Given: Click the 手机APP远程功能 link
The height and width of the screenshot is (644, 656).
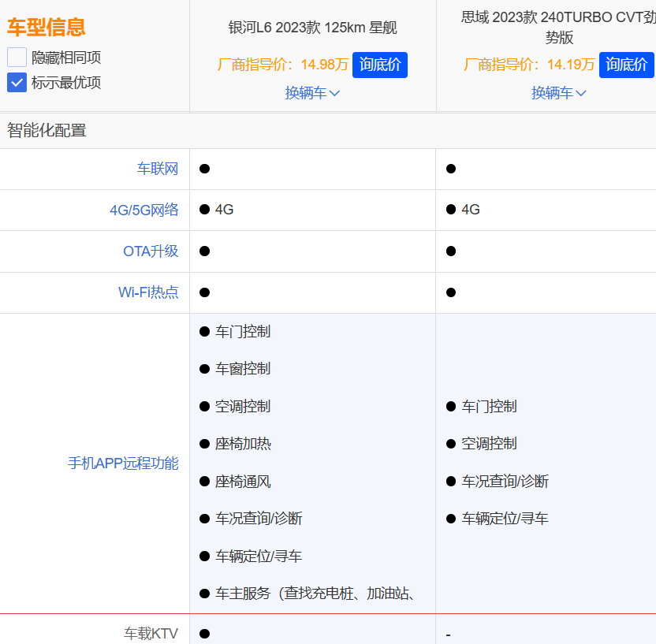Looking at the screenshot, I should [x=123, y=463].
